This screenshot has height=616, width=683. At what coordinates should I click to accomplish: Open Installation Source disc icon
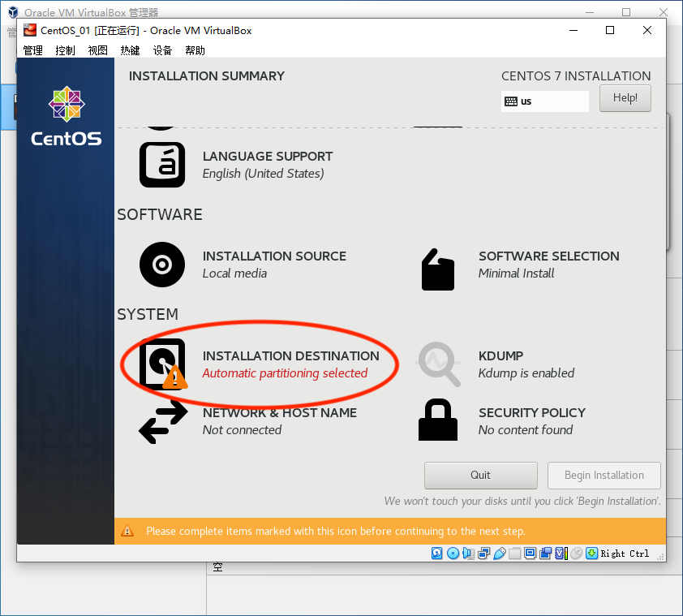click(162, 265)
